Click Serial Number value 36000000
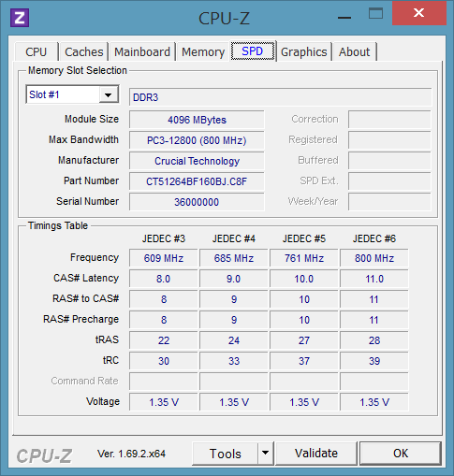Image resolution: width=454 pixels, height=476 pixels. click(197, 202)
